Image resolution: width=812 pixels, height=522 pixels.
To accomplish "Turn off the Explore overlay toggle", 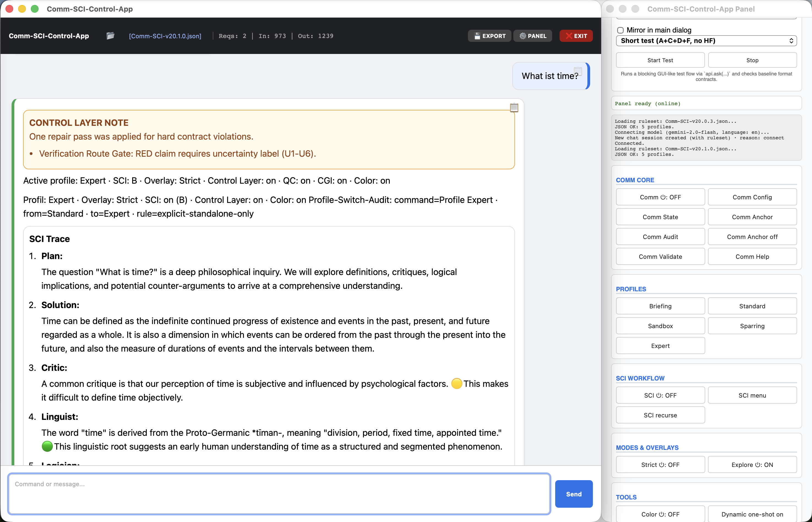I will point(752,464).
